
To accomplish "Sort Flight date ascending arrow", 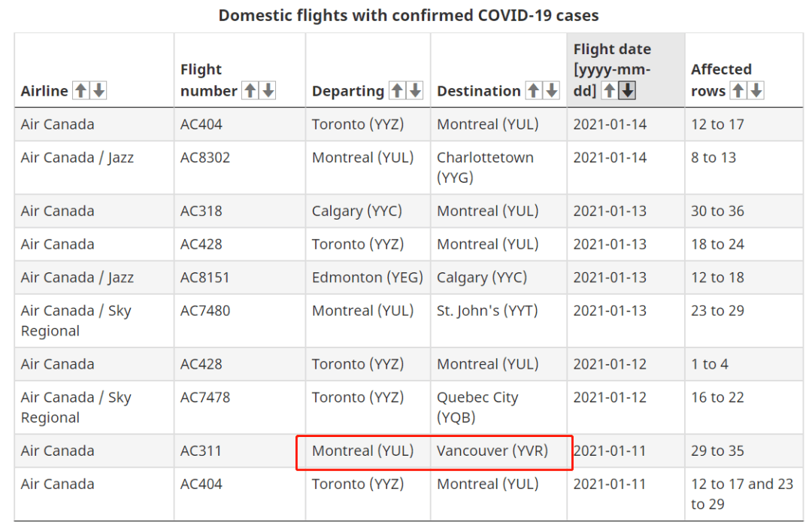I will point(610,91).
